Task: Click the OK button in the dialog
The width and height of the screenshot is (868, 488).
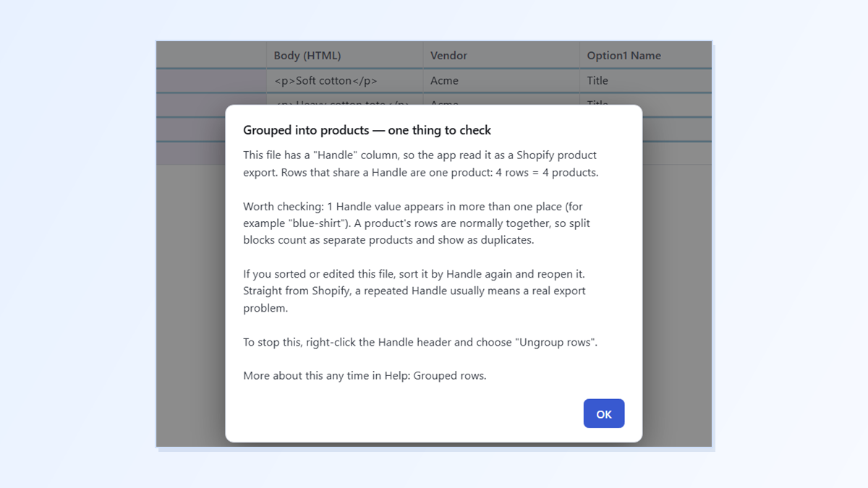Action: point(604,414)
